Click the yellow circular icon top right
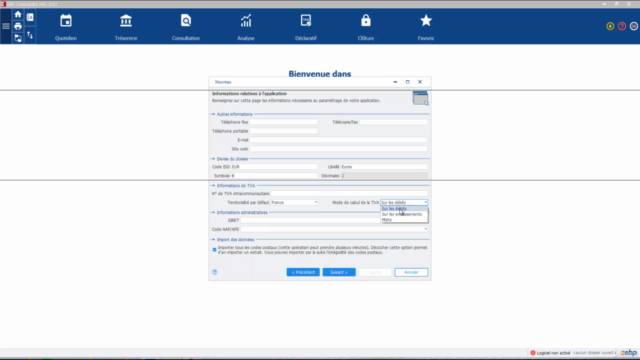Viewport: 640px width, 360px height. click(610, 26)
